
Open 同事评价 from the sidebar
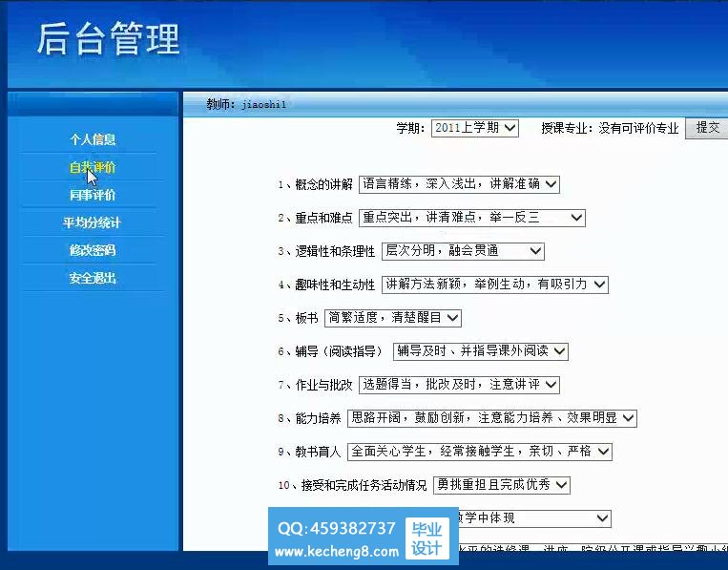[x=93, y=195]
